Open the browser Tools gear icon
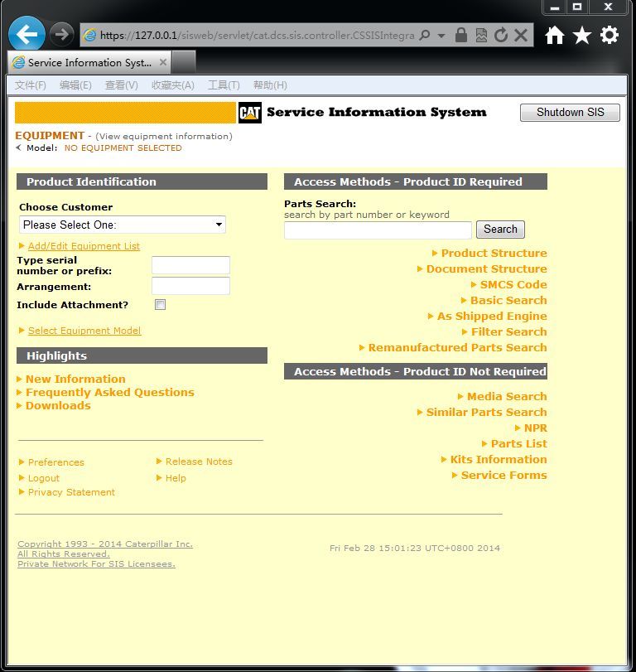Image resolution: width=636 pixels, height=672 pixels. tap(609, 35)
